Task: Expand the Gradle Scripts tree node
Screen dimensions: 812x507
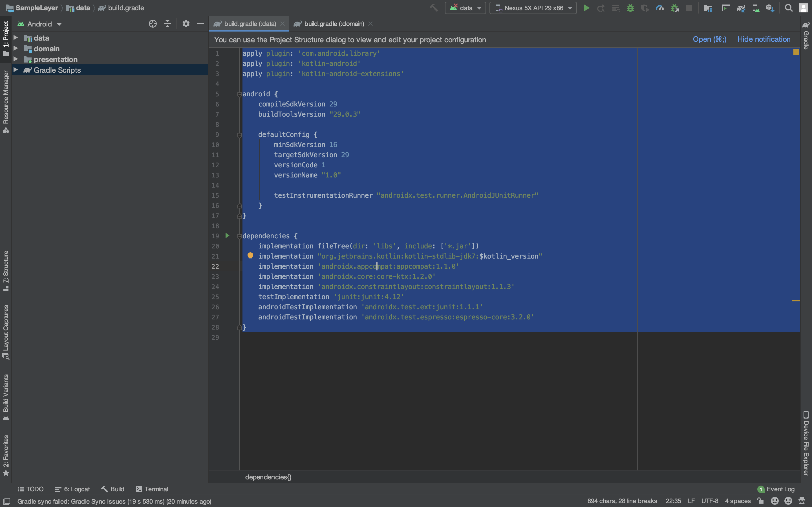Action: (x=16, y=70)
